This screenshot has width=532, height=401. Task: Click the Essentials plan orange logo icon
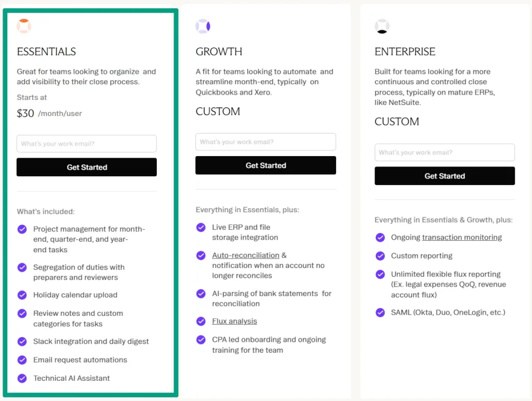[x=24, y=26]
